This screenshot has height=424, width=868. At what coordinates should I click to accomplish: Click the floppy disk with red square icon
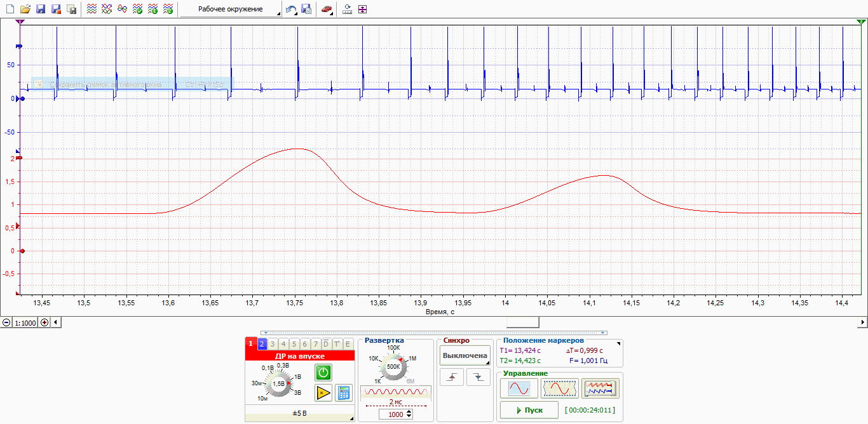click(x=56, y=9)
